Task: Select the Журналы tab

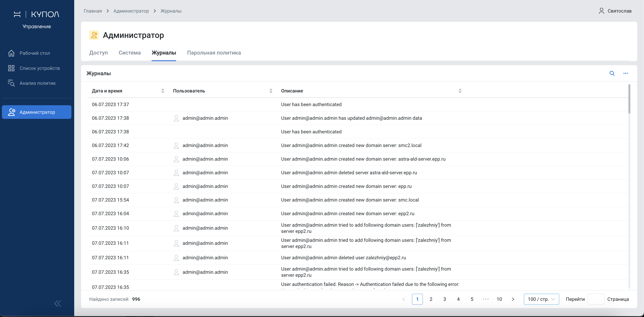Action: (x=164, y=53)
